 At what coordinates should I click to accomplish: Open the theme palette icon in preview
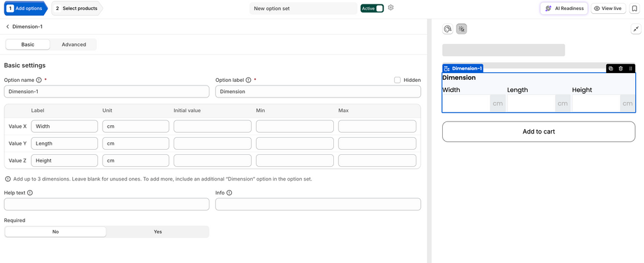(448, 29)
